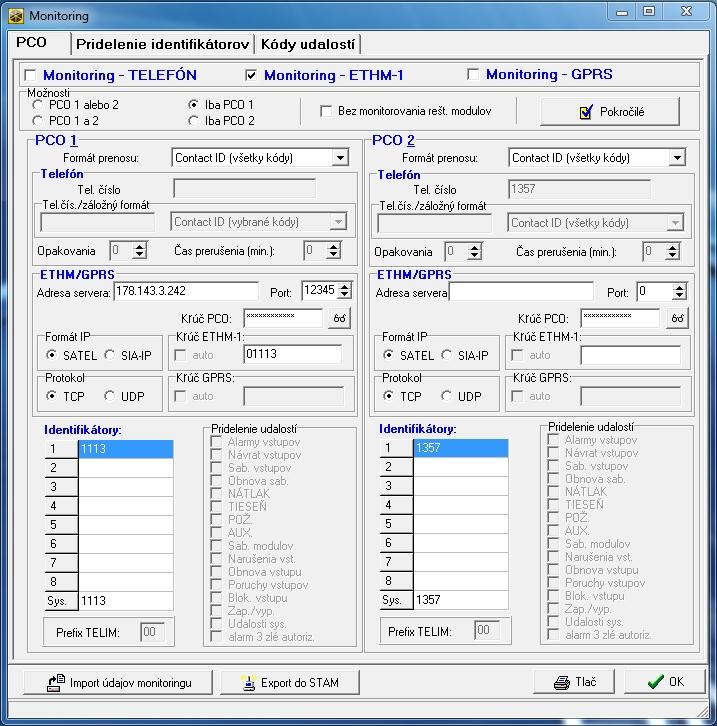This screenshot has width=717, height=726.
Task: Show PCO 1 key with glasses icon
Action: point(339,318)
